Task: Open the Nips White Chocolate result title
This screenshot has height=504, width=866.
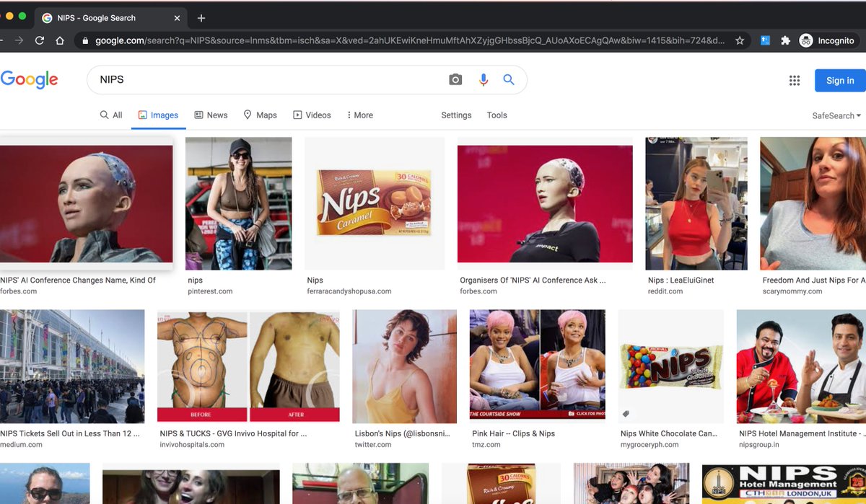Action: (x=669, y=434)
